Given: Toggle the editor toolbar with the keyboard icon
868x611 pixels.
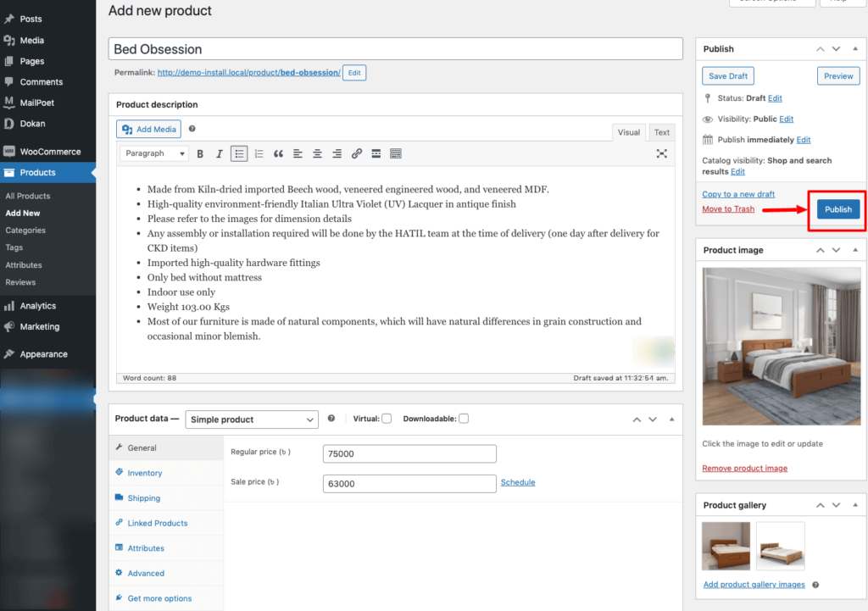Looking at the screenshot, I should coord(395,154).
